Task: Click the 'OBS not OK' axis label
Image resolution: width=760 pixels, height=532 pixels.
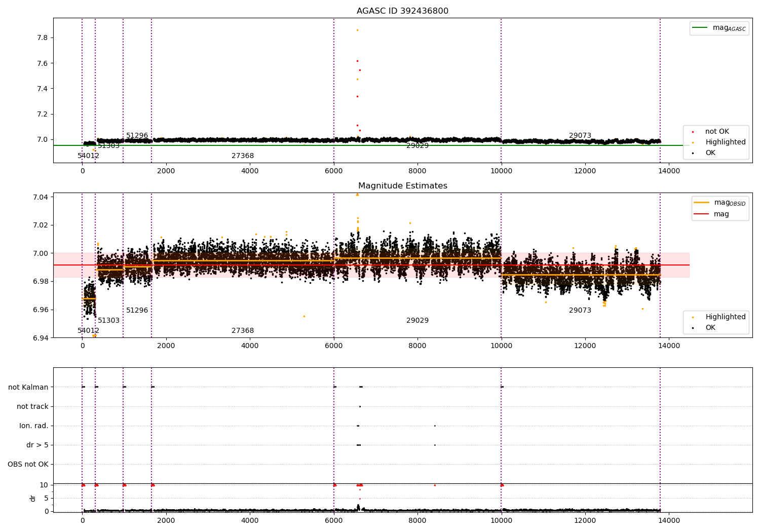Action: pos(28,464)
